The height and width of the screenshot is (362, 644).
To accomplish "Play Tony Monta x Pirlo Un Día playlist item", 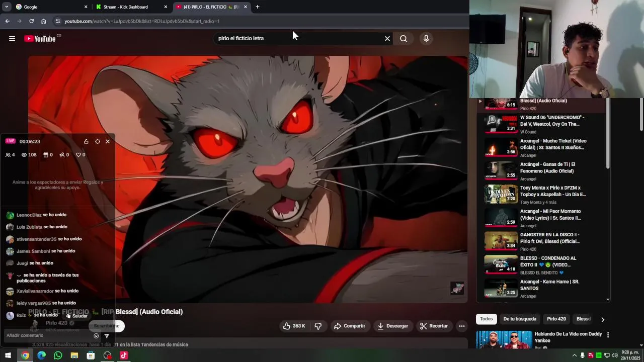I will tap(542, 195).
